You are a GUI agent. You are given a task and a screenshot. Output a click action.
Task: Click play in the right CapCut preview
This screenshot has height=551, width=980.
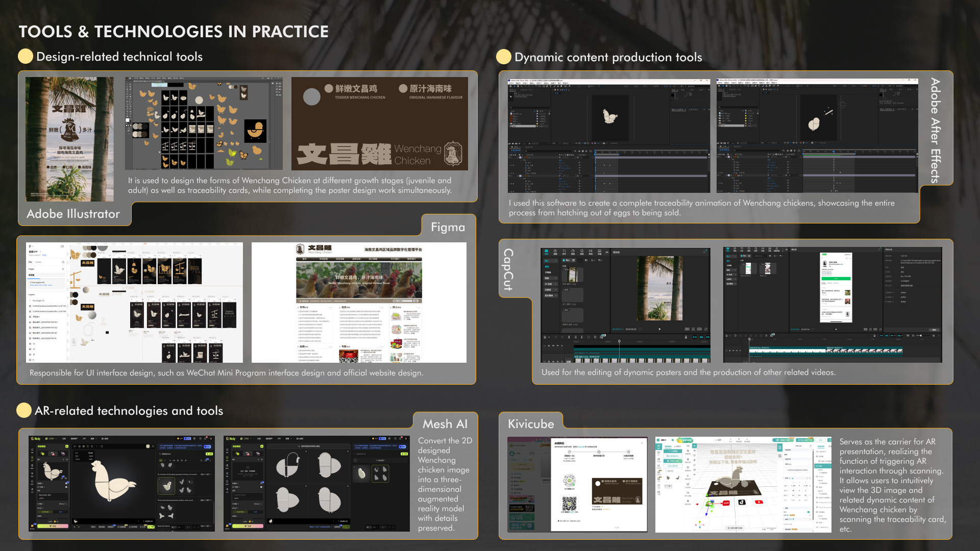tap(836, 330)
